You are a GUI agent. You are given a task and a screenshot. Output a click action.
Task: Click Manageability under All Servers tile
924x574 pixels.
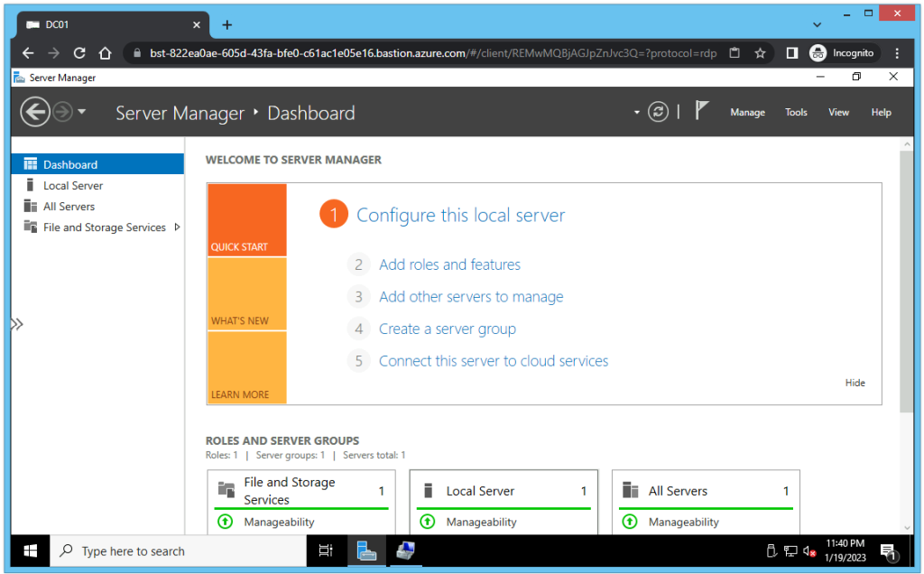684,522
